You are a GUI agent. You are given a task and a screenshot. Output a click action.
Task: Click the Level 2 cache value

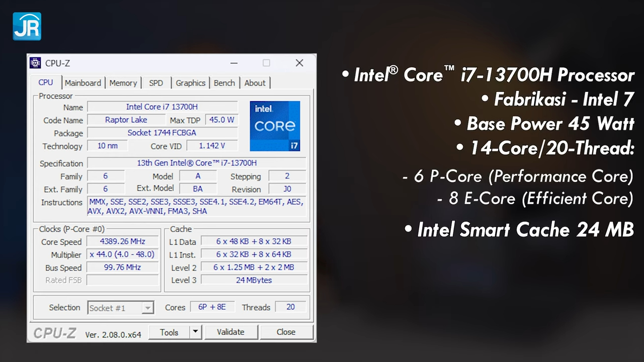[254, 267]
